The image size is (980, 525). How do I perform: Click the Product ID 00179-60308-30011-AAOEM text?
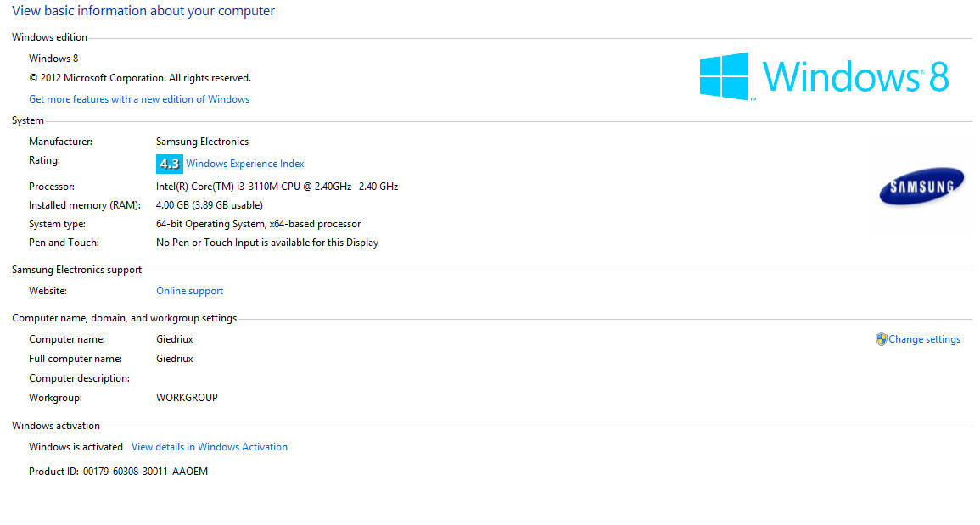[118, 472]
